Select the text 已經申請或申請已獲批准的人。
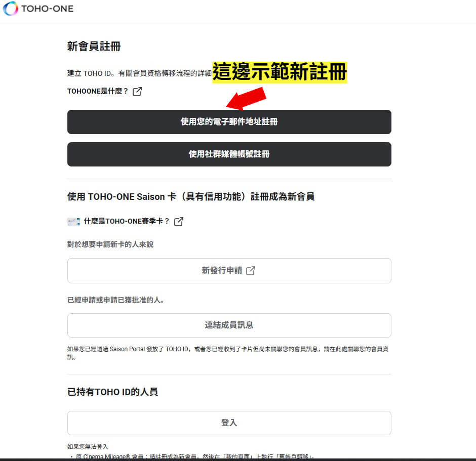The width and height of the screenshot is (476, 461). pyautogui.click(x=115, y=300)
